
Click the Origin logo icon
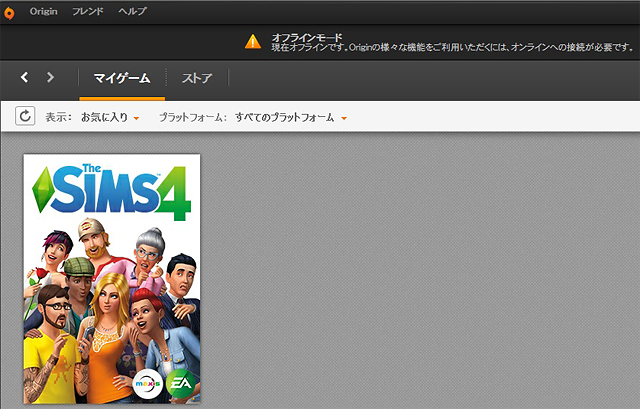pos(9,13)
